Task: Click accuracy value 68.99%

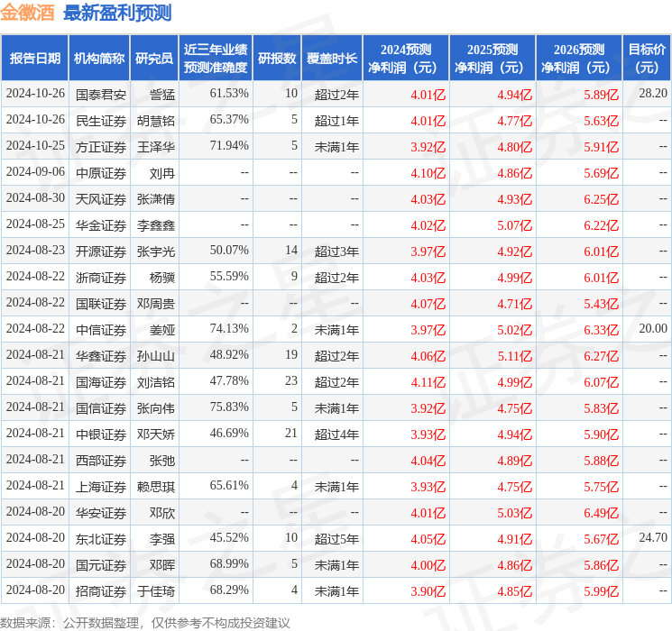Action: coord(229,563)
